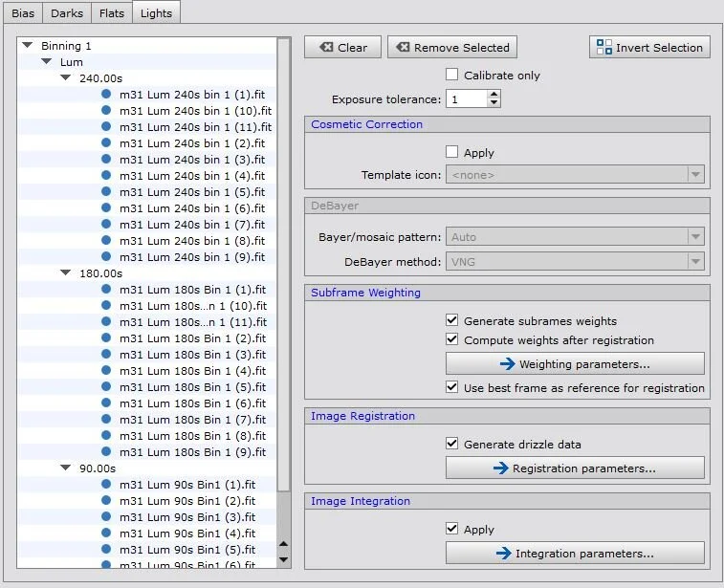
Task: Click blue dot of m31 Lum 240s bin 1 (2).fit
Action: click(106, 142)
